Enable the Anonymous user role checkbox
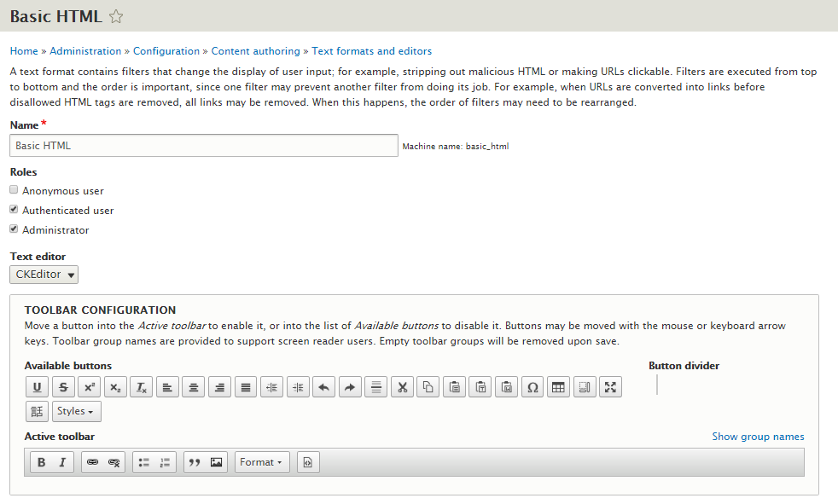This screenshot has width=838, height=504. click(x=14, y=189)
